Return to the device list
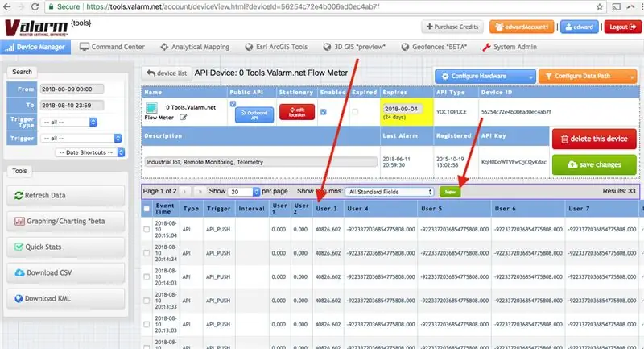This screenshot has width=644, height=349. (x=167, y=73)
